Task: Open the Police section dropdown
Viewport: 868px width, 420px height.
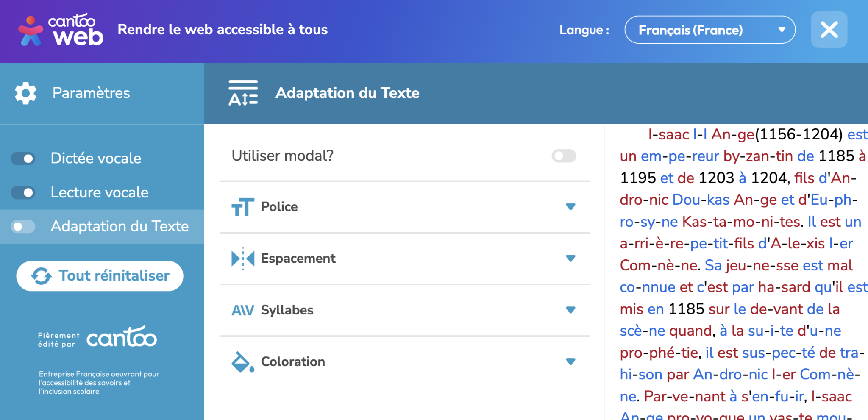Action: (x=571, y=207)
